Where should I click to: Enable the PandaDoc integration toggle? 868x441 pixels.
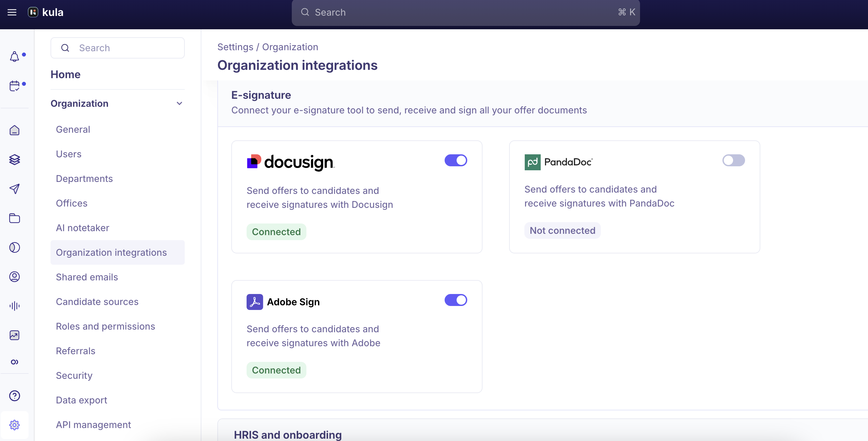pos(733,161)
